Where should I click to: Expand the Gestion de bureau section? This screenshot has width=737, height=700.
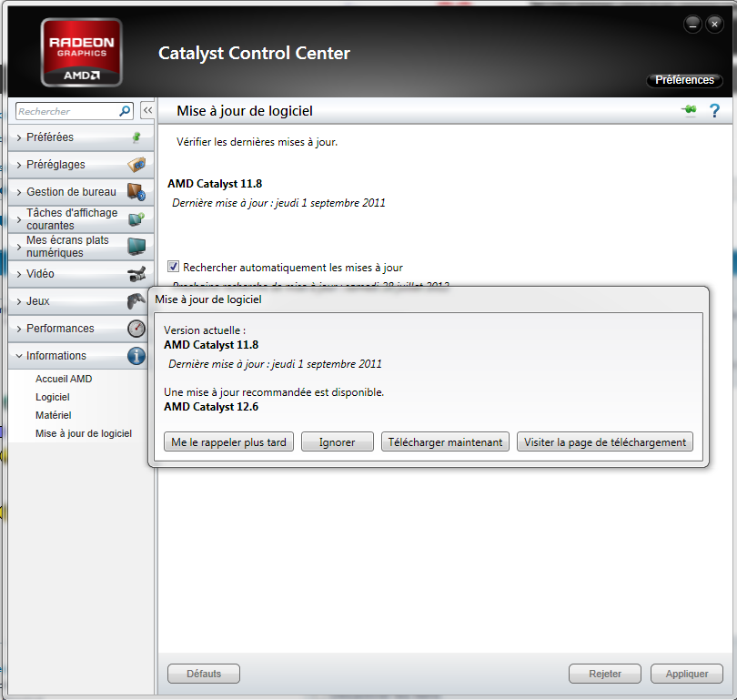(x=71, y=192)
